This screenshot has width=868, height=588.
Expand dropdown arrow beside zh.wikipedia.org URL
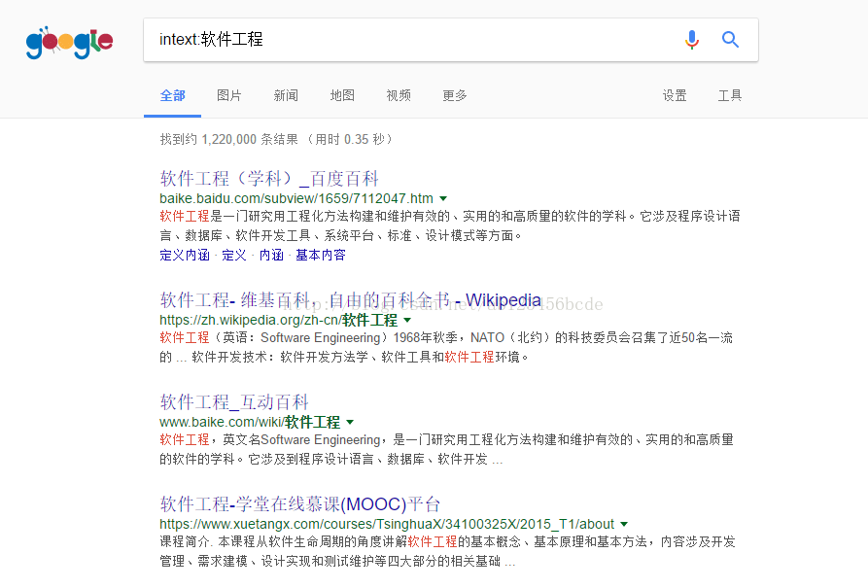pos(407,320)
